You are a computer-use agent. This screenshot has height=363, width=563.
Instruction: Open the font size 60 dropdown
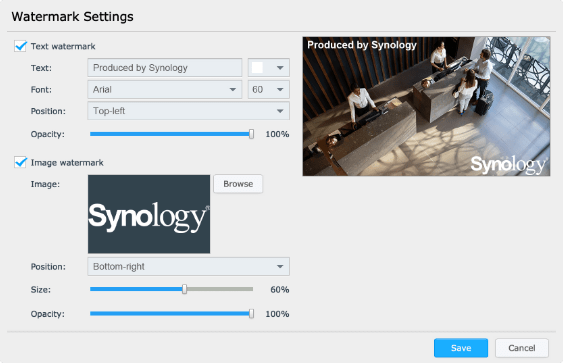click(269, 89)
